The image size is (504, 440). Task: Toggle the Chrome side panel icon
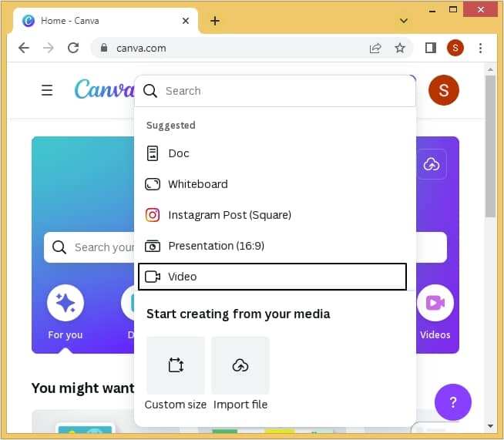[x=430, y=49]
